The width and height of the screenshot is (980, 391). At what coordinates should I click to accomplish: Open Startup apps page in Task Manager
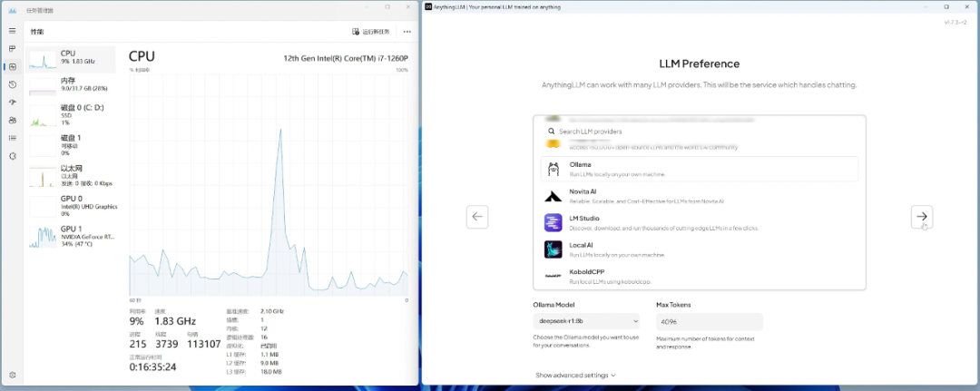click(x=12, y=103)
